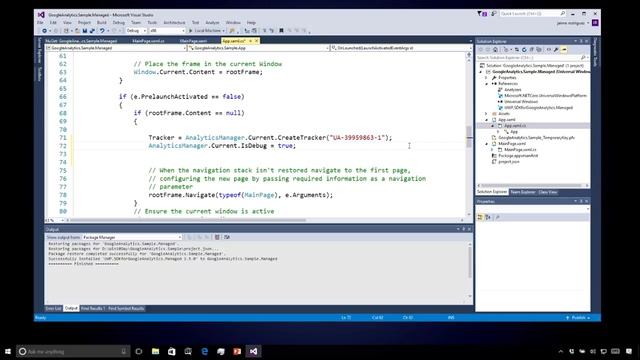The width and height of the screenshot is (640, 360).
Task: Click the Categorized icon in Properties panel
Action: click(x=480, y=217)
